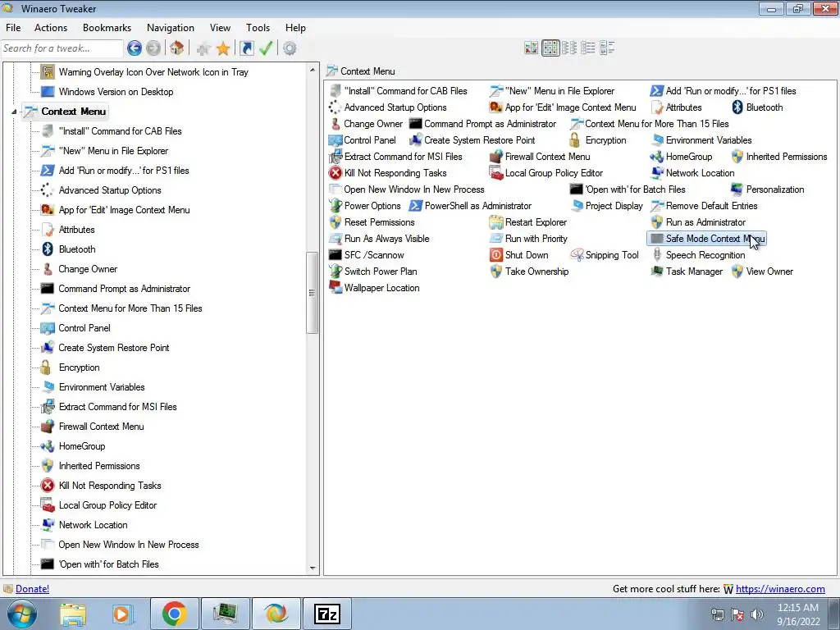Open Task Manager item in right pane
Image resolution: width=840 pixels, height=630 pixels.
coord(687,272)
